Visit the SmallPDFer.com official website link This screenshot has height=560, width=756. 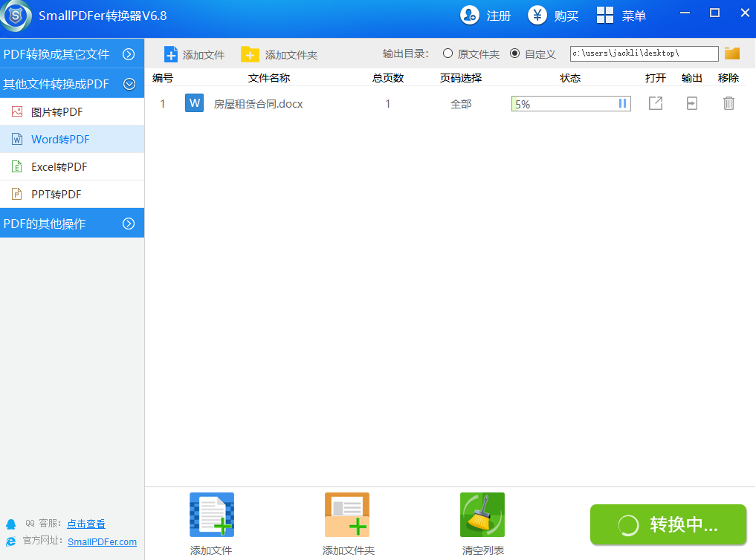[x=102, y=541]
